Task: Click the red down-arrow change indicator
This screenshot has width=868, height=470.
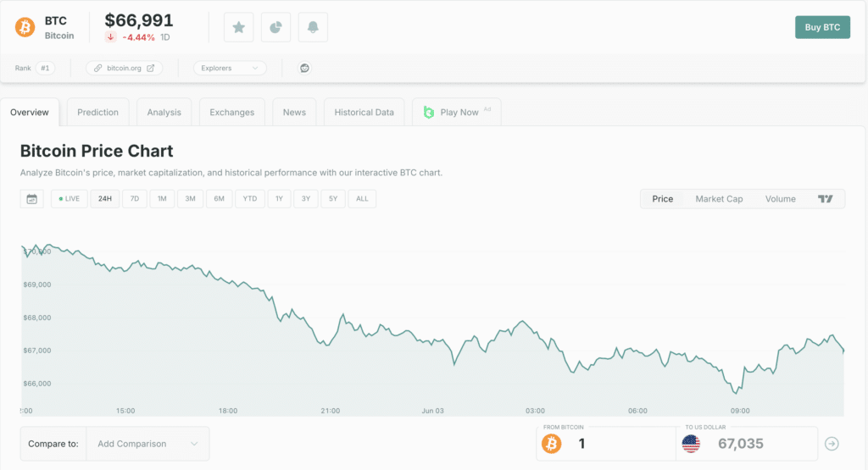Action: 111,37
